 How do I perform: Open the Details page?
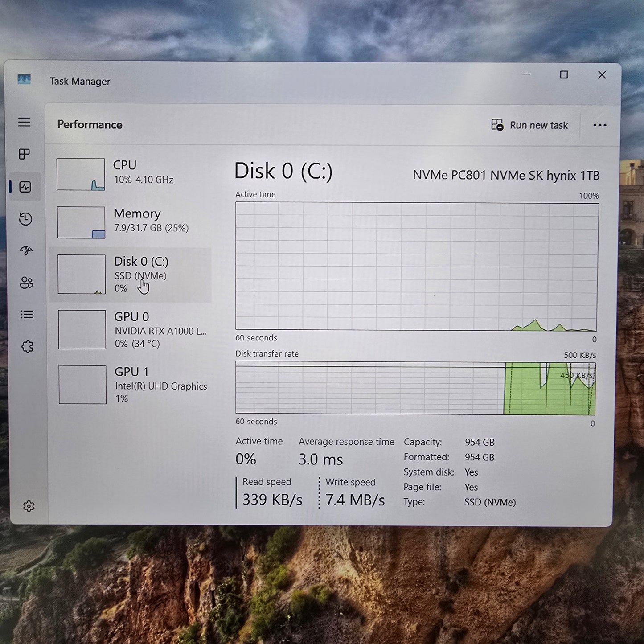coord(26,315)
